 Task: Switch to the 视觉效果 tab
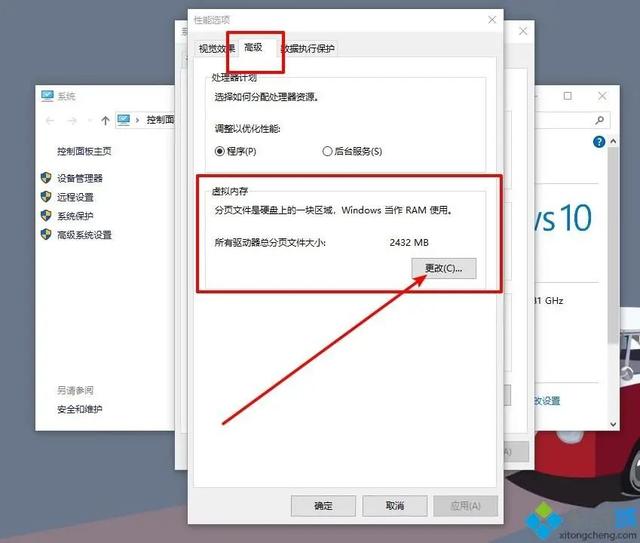[x=217, y=49]
